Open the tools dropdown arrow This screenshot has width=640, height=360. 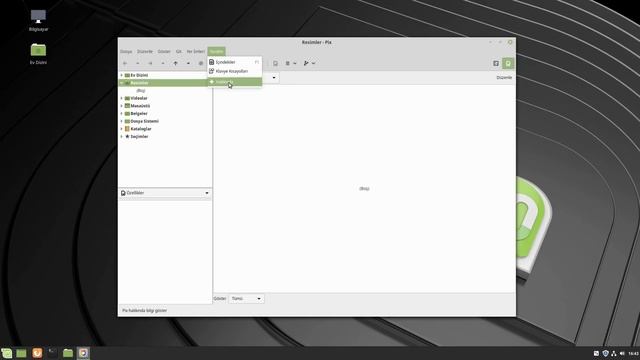[x=313, y=63]
